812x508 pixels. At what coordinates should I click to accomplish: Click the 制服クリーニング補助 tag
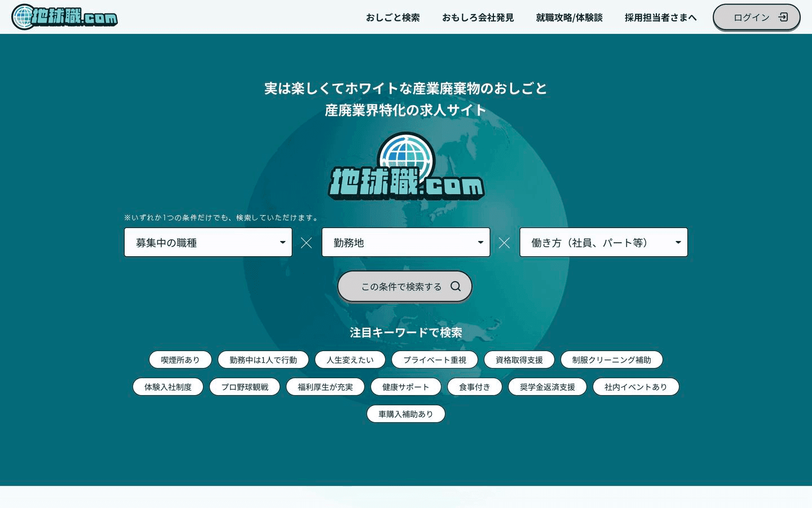click(612, 360)
